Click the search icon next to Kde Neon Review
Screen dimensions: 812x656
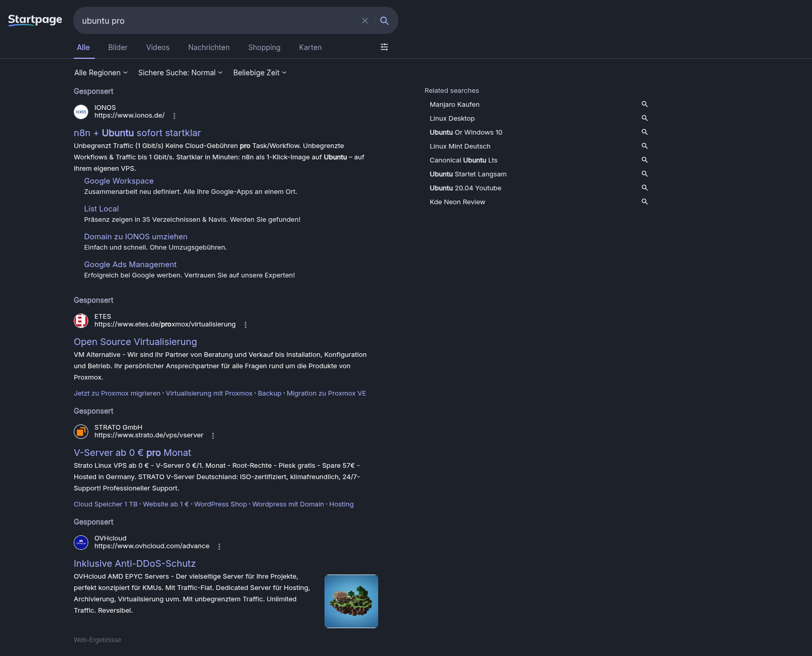[644, 202]
